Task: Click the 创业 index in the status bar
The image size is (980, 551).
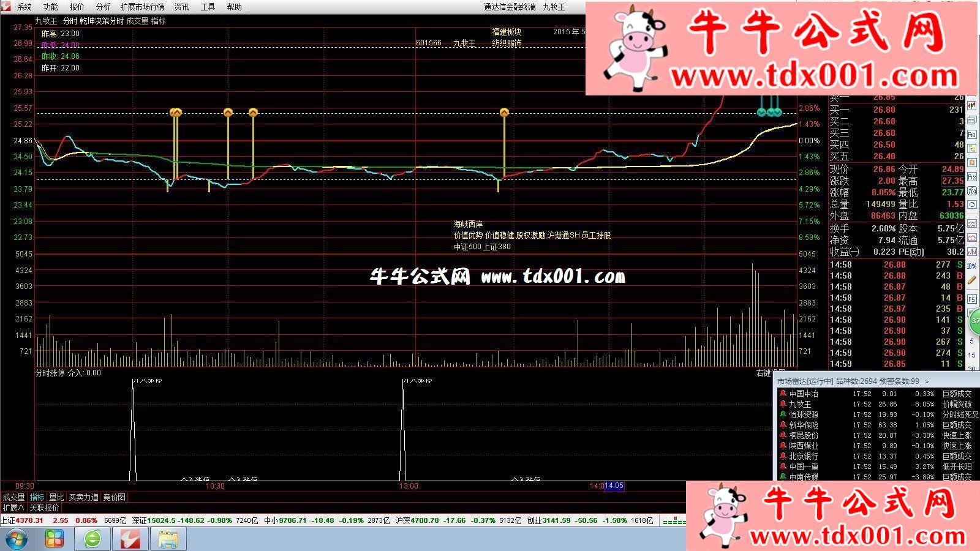Action: pyautogui.click(x=534, y=520)
